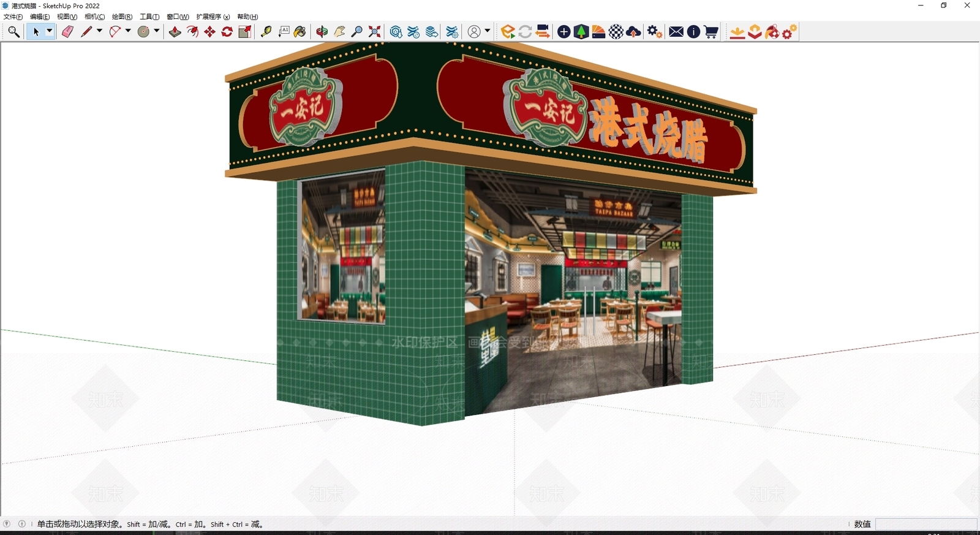The height and width of the screenshot is (535, 980).
Task: Pick the Paint Bucket tool
Action: click(300, 32)
